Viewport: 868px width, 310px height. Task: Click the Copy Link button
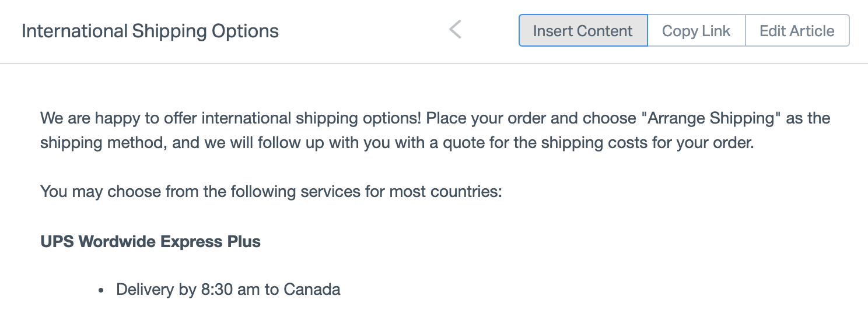[x=696, y=31]
